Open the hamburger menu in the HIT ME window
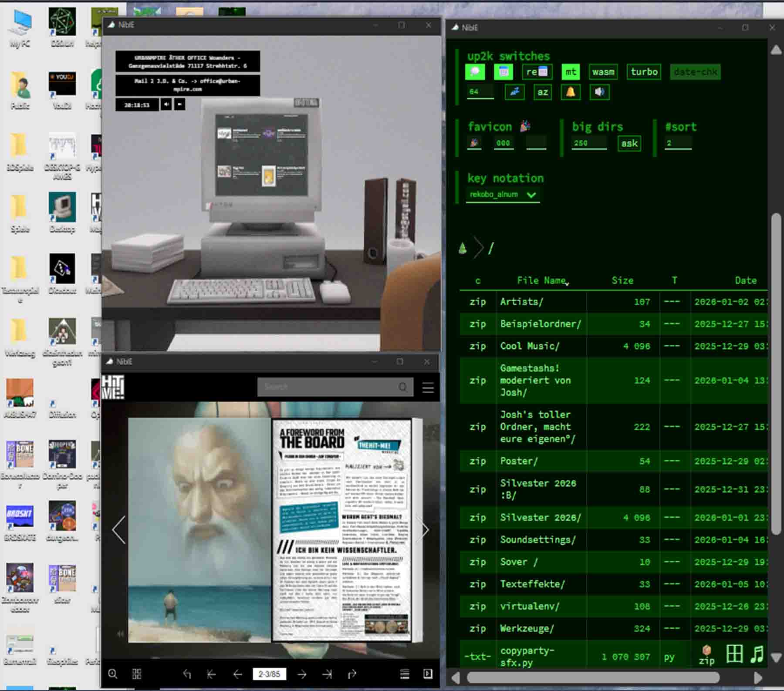784x691 pixels. click(x=428, y=387)
